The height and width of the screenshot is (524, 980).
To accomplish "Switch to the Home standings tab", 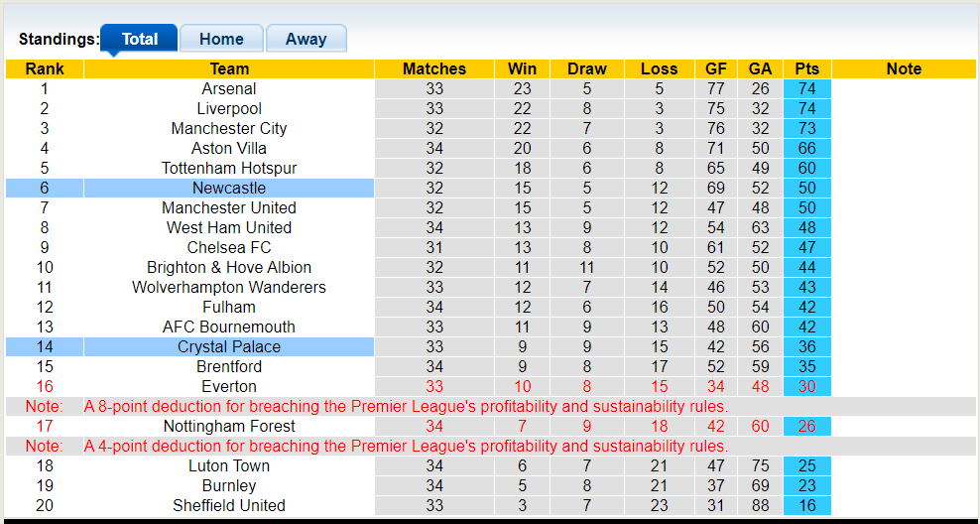I will [x=221, y=39].
